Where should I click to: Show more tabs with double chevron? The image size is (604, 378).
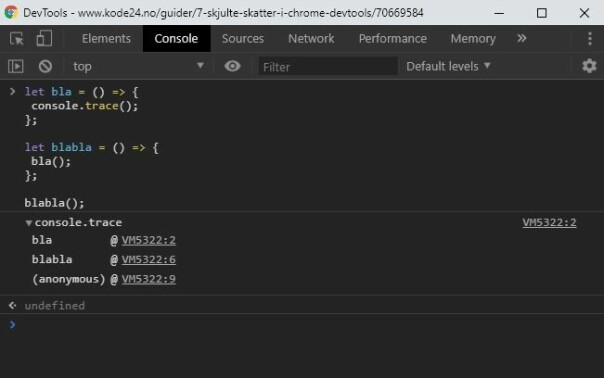522,38
